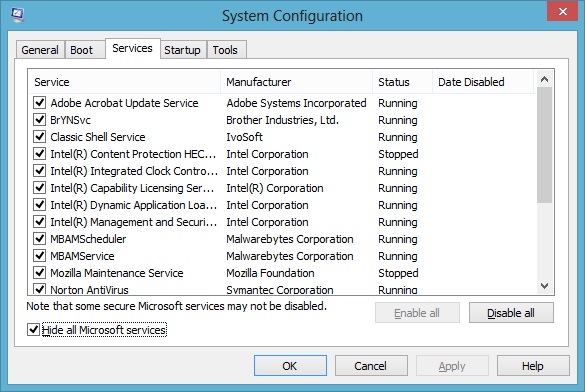Click the Enable all button

[417, 313]
